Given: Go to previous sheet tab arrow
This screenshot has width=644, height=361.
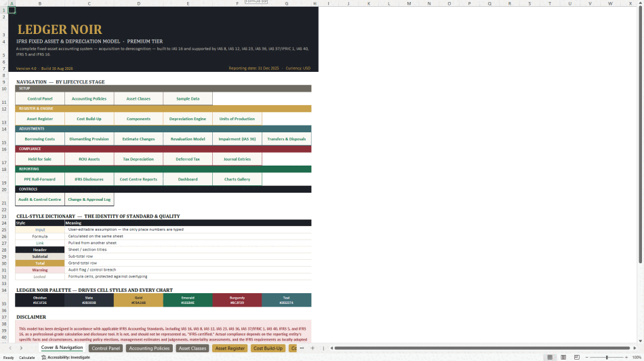Looking at the screenshot, I should pyautogui.click(x=10, y=348).
